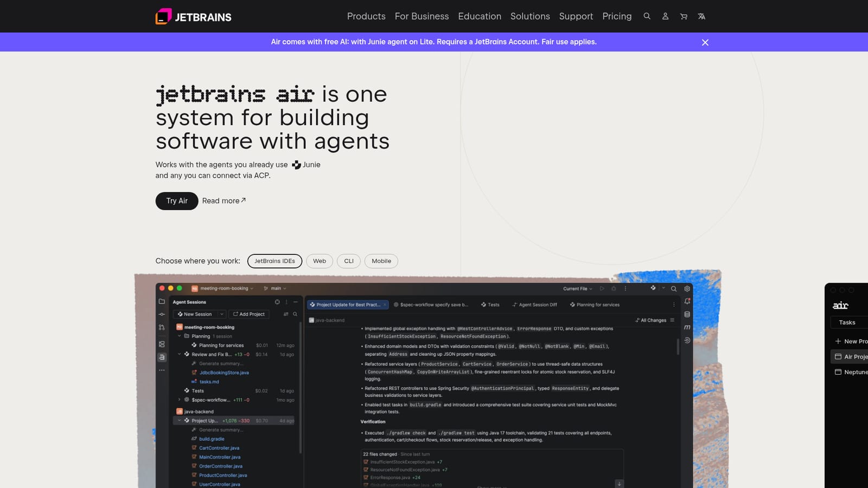Select the Mobile option
Viewport: 868px width, 488px height.
coord(381,261)
